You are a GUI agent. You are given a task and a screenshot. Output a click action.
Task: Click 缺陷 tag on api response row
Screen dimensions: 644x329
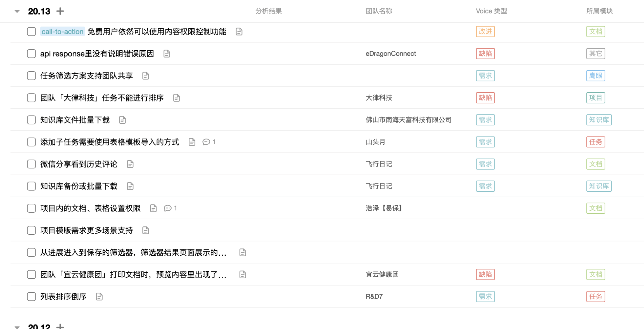[486, 54]
